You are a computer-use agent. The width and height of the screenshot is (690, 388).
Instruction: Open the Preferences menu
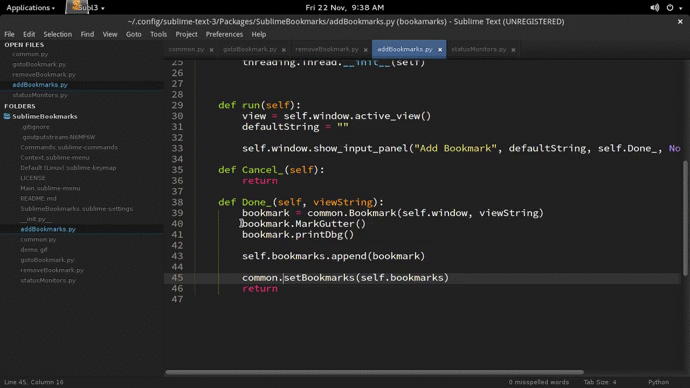tap(224, 34)
